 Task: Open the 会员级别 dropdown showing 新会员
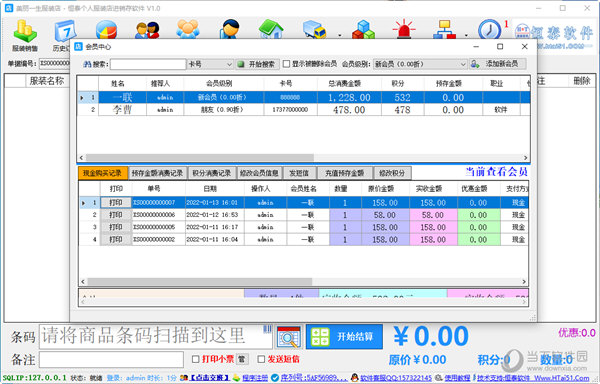420,64
